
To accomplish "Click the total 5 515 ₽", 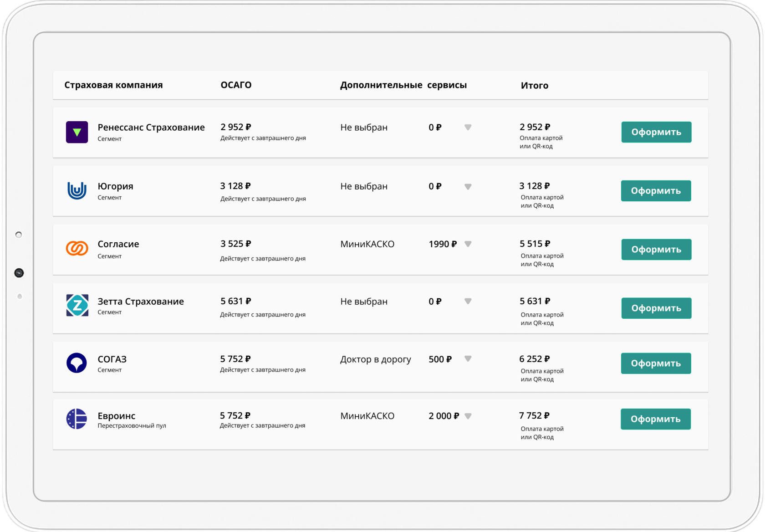I will pos(535,244).
